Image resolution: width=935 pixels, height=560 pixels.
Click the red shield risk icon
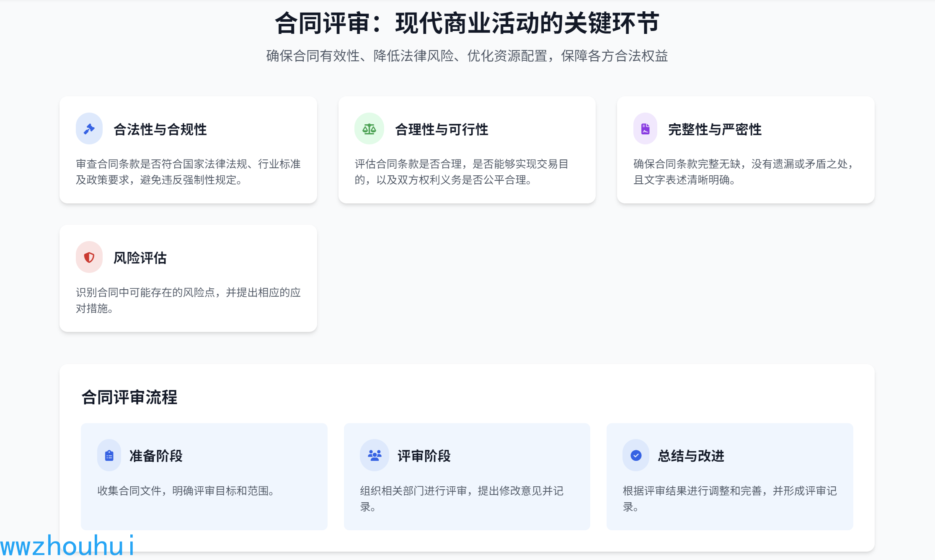[x=89, y=257]
